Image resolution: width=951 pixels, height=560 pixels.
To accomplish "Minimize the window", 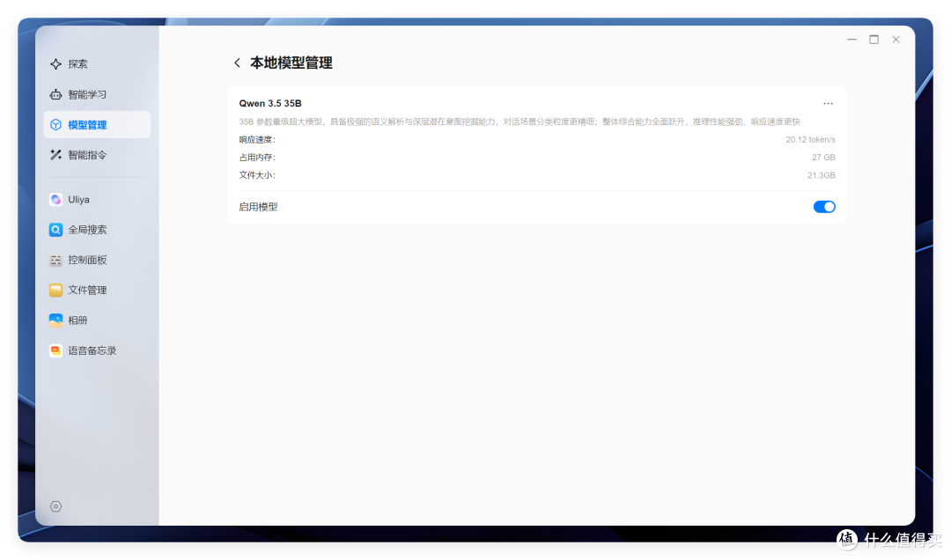I will [x=852, y=40].
